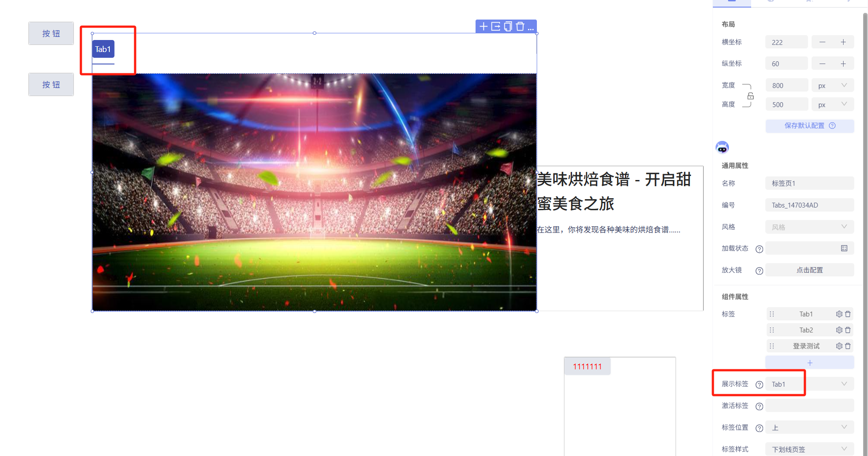Edit the 纵坐标 field showing 60
The width and height of the screenshot is (868, 456).
[787, 64]
